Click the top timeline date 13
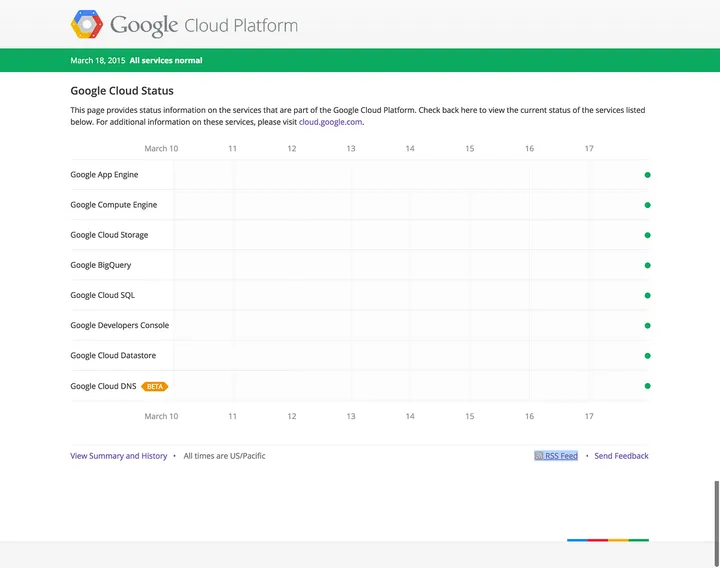 [x=351, y=149]
